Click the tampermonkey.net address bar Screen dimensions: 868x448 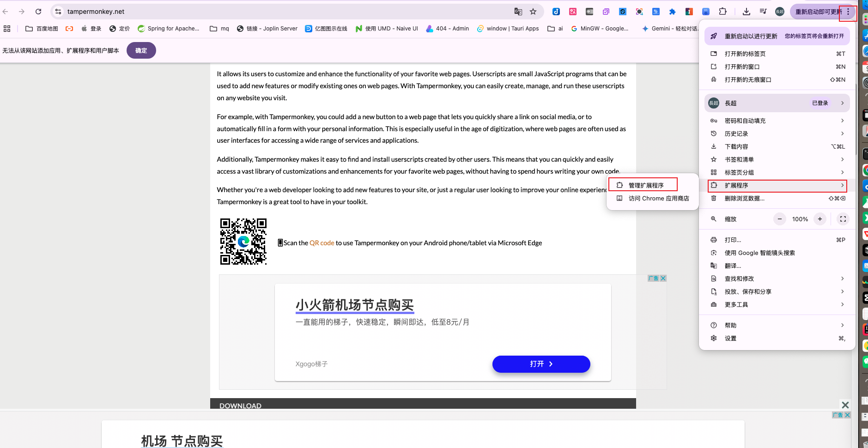[277, 12]
